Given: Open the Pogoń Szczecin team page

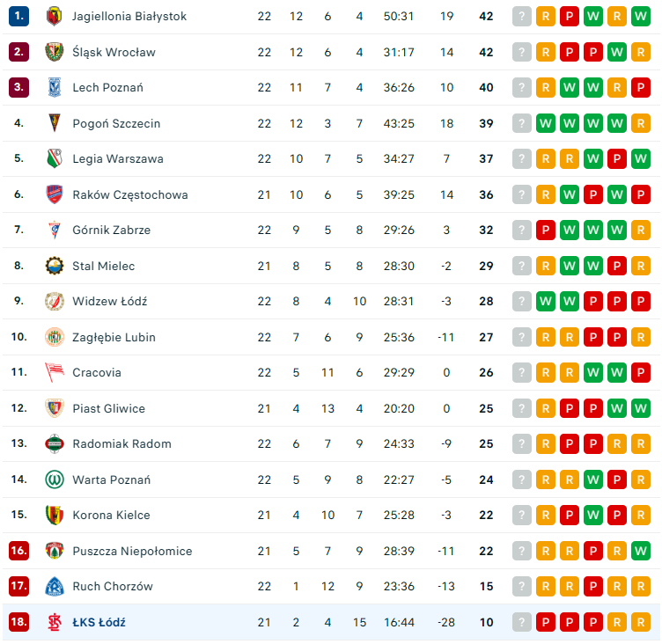Looking at the screenshot, I should click(x=116, y=123).
